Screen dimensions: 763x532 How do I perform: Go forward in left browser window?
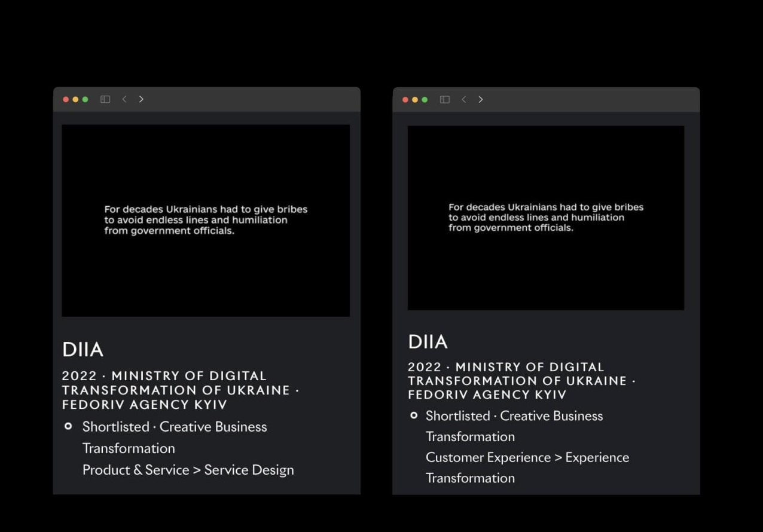pos(141,99)
